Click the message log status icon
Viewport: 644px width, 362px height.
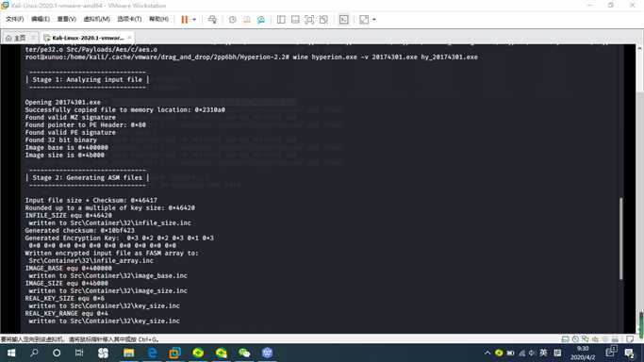pyautogui.click(x=630, y=339)
